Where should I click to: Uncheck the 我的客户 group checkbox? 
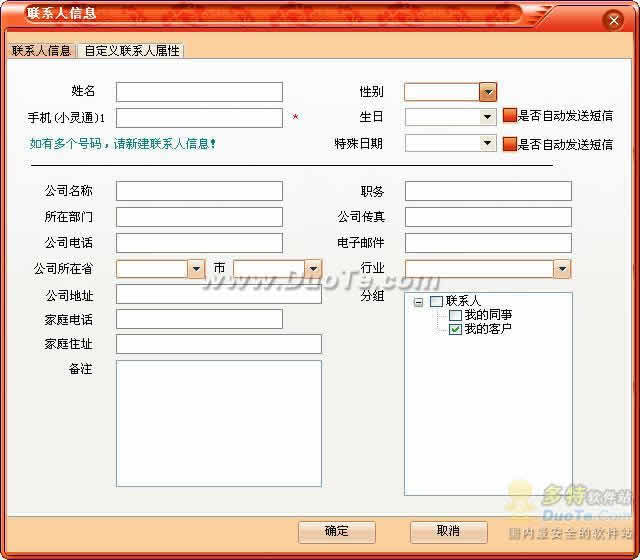pyautogui.click(x=455, y=329)
